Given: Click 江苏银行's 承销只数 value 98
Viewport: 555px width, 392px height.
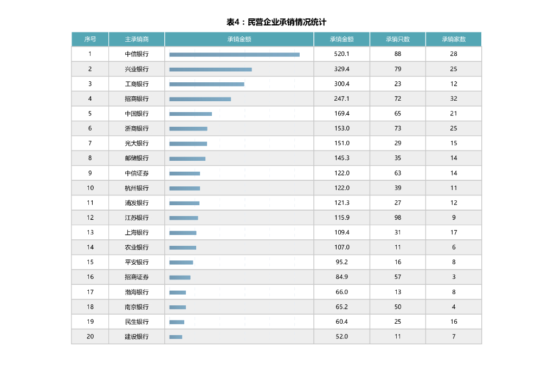Looking at the screenshot, I should point(397,218).
